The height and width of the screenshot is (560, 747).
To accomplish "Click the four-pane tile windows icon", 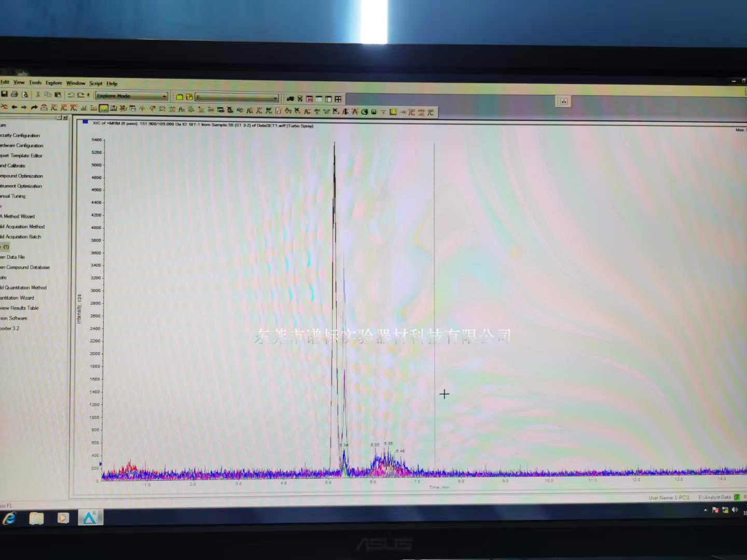I will pos(338,99).
